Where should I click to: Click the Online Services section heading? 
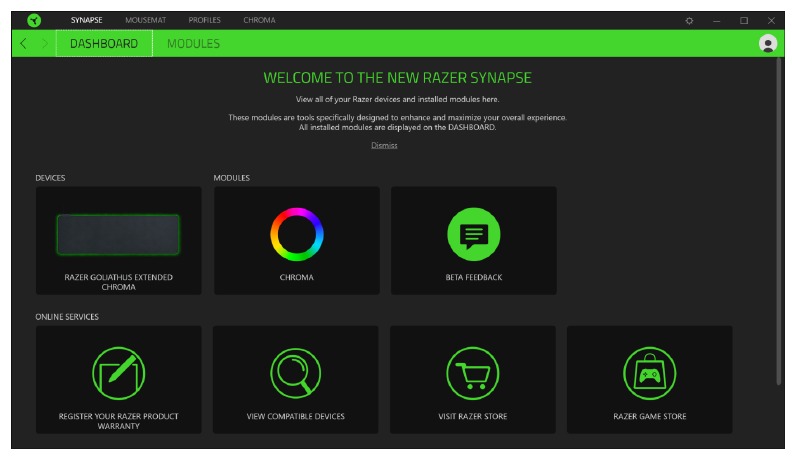[67, 317]
